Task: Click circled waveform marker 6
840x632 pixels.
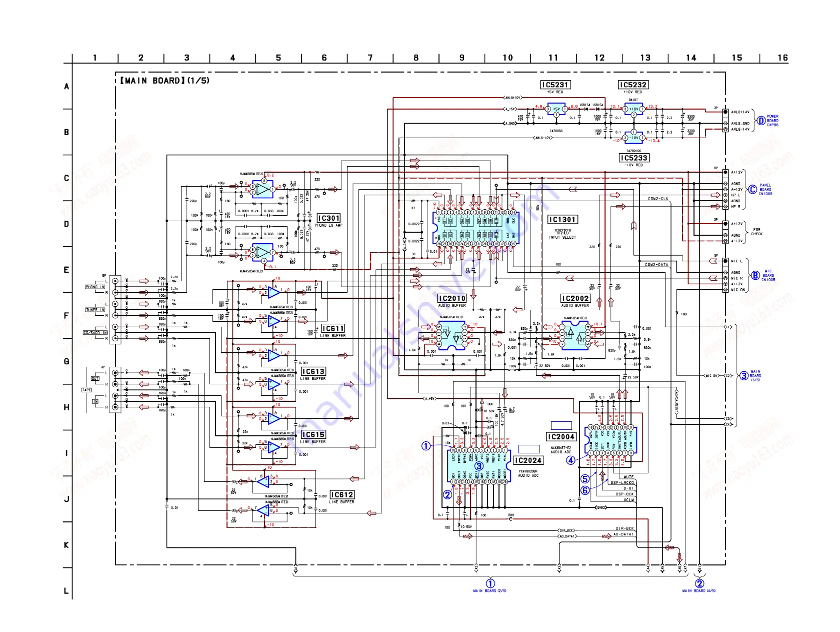Action: [x=584, y=490]
